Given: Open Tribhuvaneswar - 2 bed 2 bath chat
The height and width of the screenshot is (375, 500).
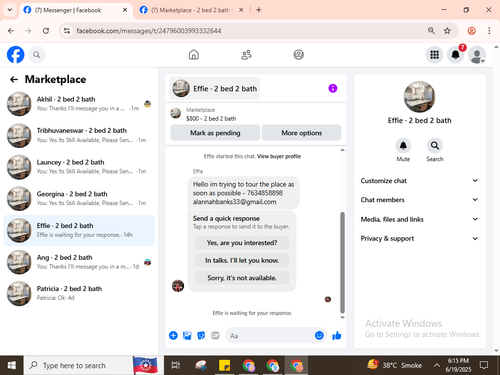Looking at the screenshot, I should [x=79, y=135].
